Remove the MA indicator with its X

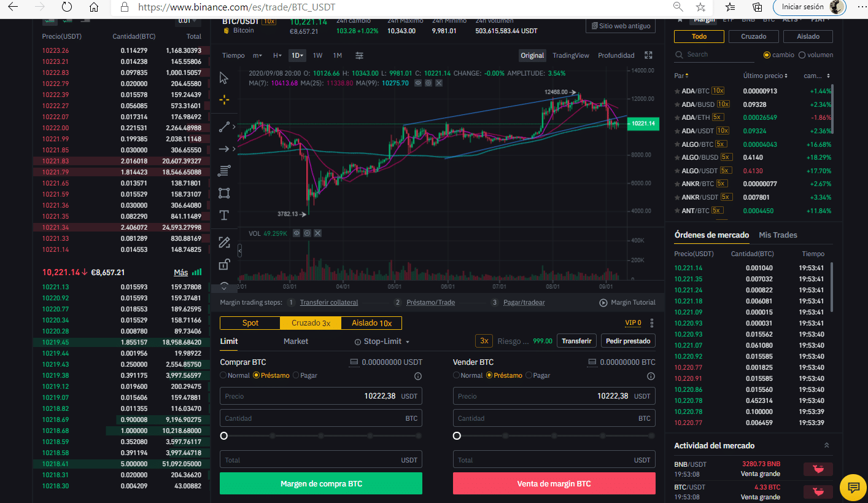pyautogui.click(x=438, y=83)
